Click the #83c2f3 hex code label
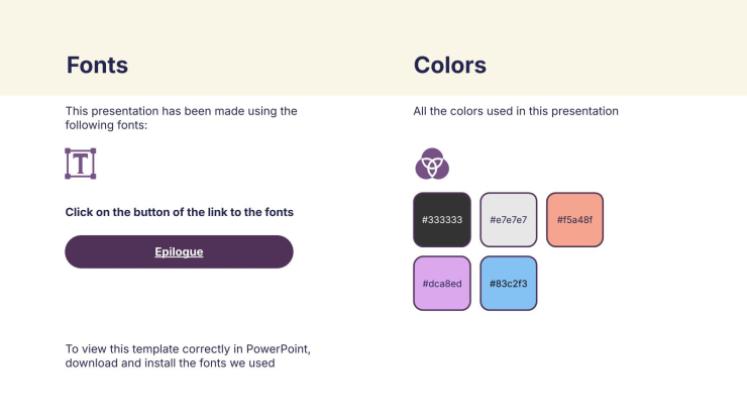This screenshot has height=420, width=747. (x=508, y=284)
